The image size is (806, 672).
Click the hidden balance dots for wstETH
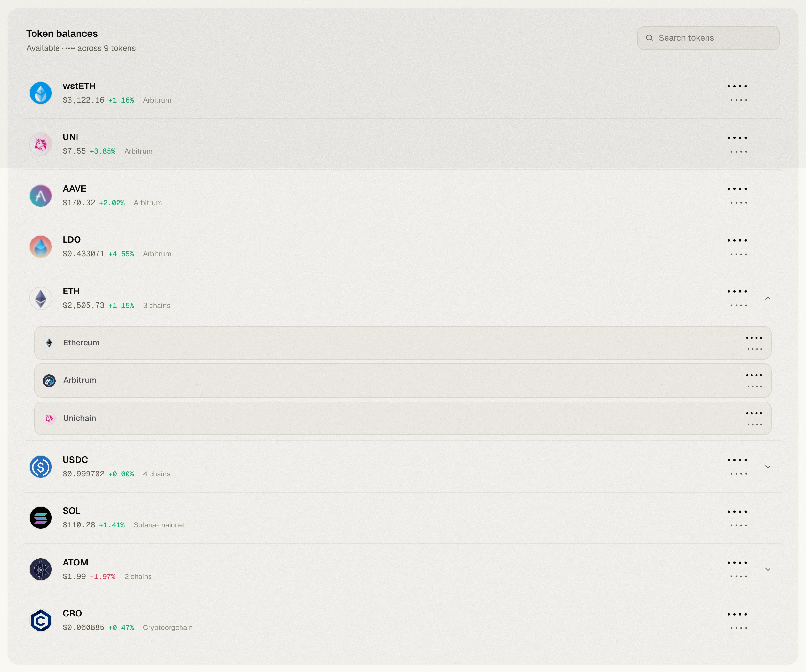737,86
